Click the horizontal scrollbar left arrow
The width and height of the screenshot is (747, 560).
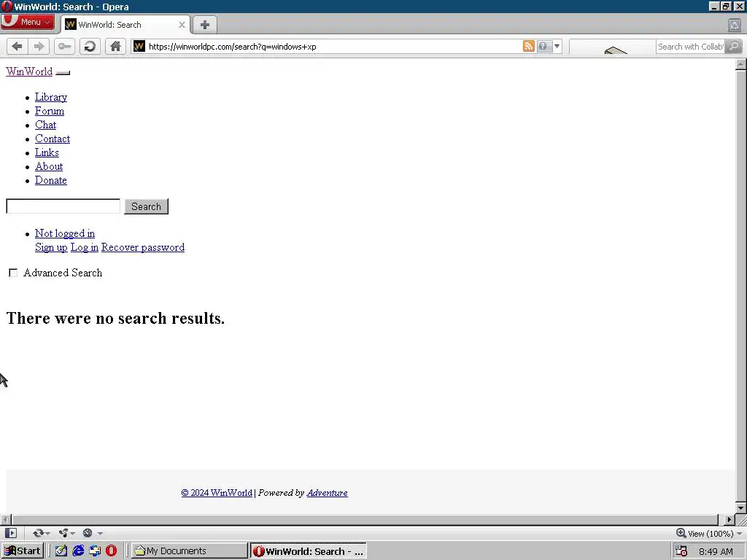[5, 519]
